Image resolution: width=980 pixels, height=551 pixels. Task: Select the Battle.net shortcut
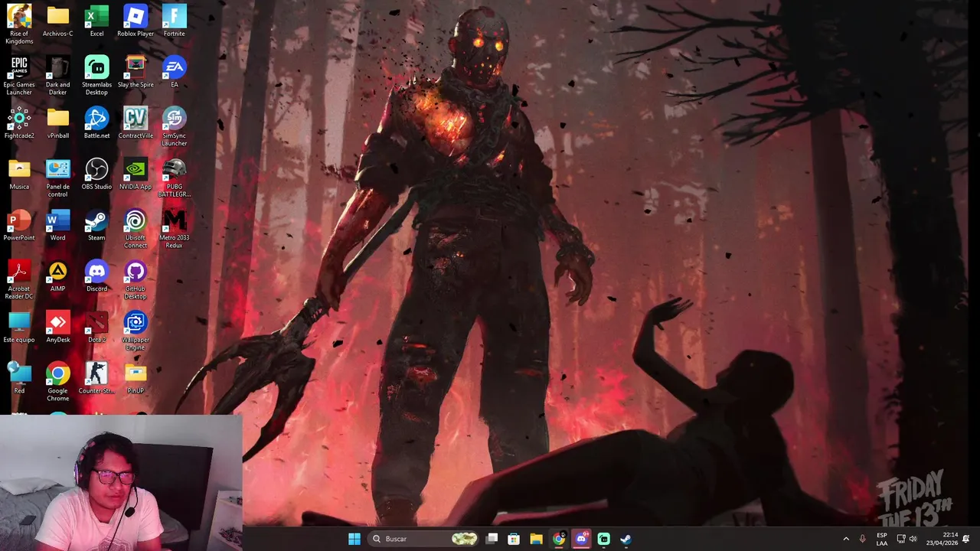point(96,122)
